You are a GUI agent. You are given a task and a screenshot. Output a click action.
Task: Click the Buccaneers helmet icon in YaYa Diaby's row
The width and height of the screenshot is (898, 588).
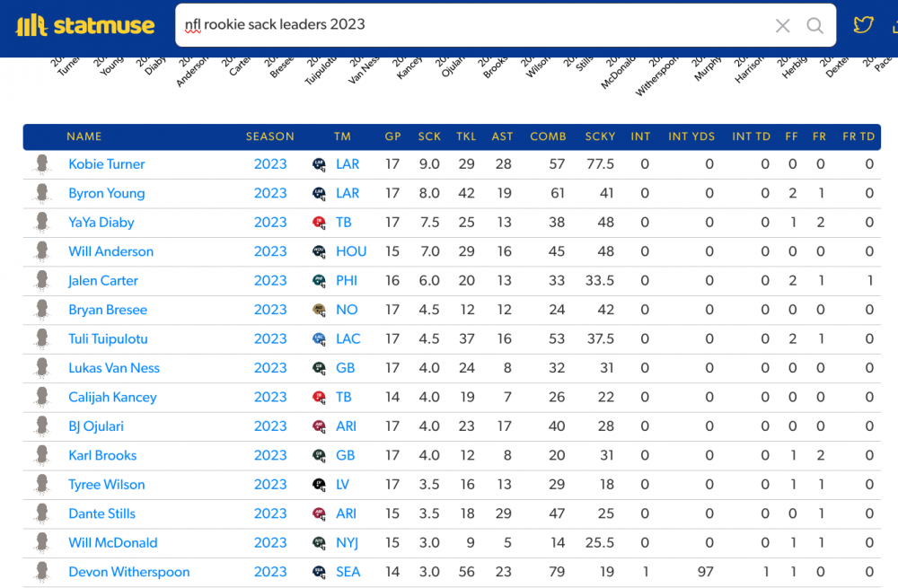[x=319, y=223]
